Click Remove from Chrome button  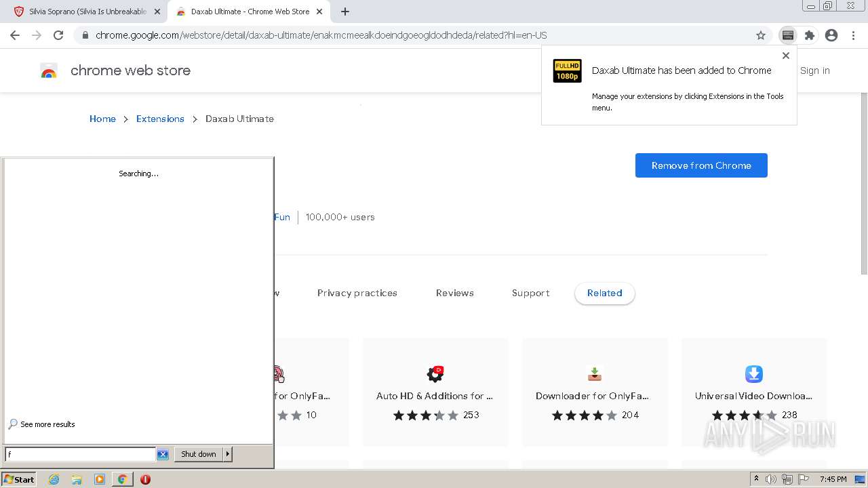(x=701, y=165)
